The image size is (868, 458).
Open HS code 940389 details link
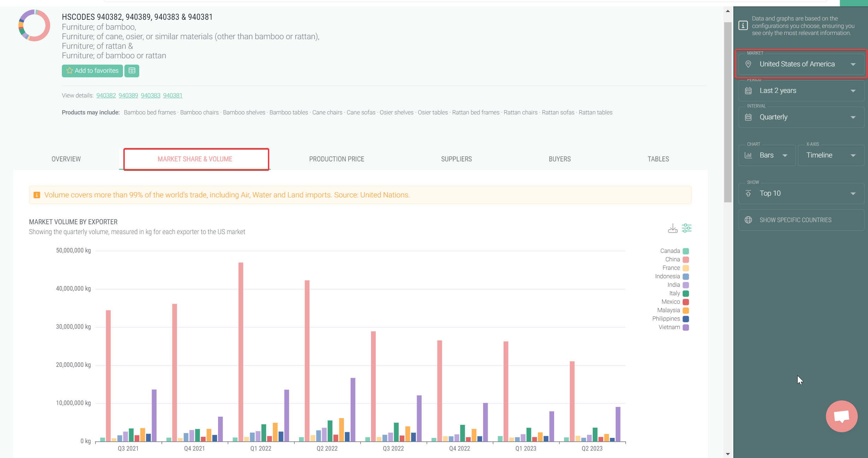pyautogui.click(x=128, y=95)
